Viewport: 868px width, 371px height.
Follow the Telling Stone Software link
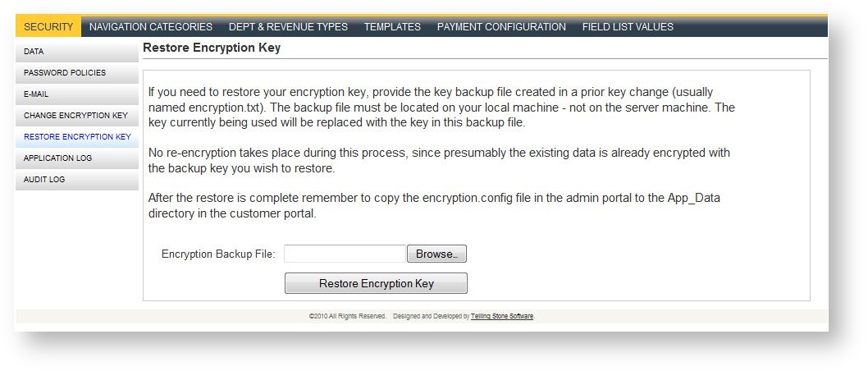pyautogui.click(x=502, y=316)
